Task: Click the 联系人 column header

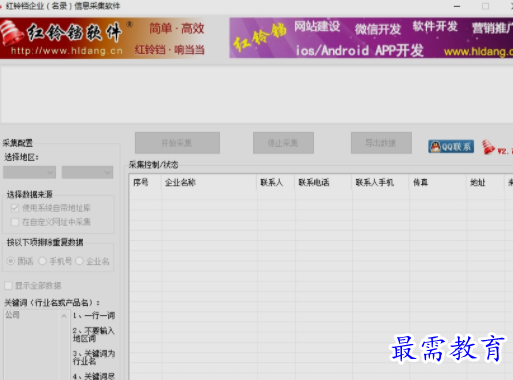Action: tap(276, 183)
